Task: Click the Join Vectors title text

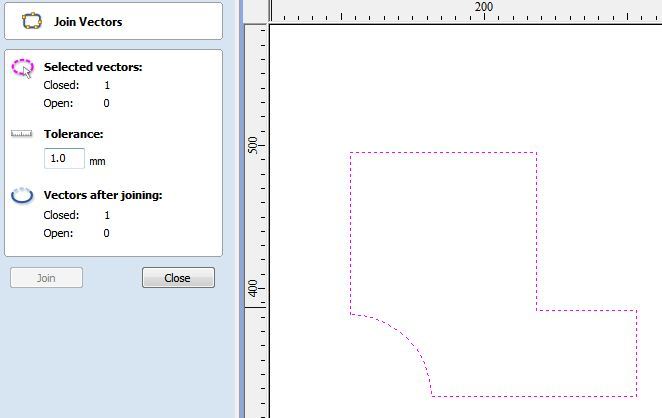Action: pos(88,22)
